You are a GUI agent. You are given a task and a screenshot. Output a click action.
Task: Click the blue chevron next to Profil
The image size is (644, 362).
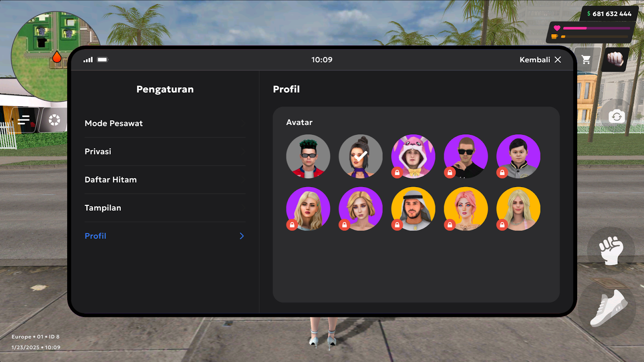pos(242,236)
